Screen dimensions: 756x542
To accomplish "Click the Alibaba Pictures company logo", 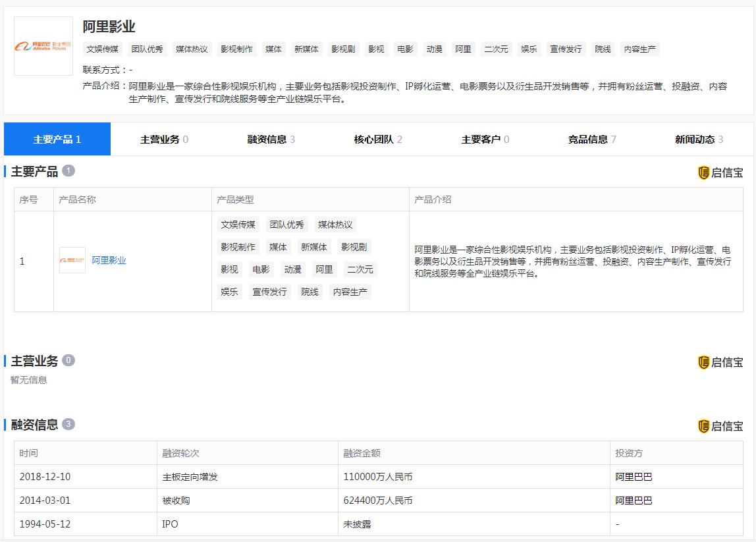I will click(x=43, y=46).
